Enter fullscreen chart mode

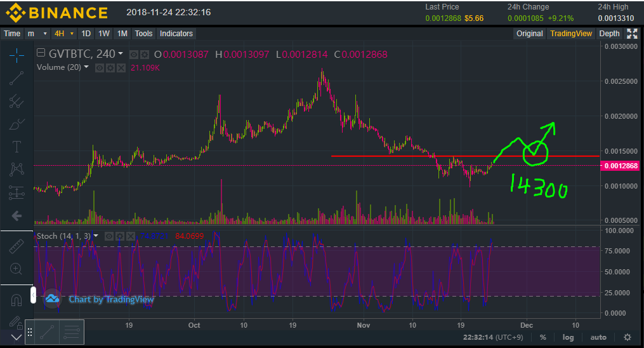[x=632, y=34]
